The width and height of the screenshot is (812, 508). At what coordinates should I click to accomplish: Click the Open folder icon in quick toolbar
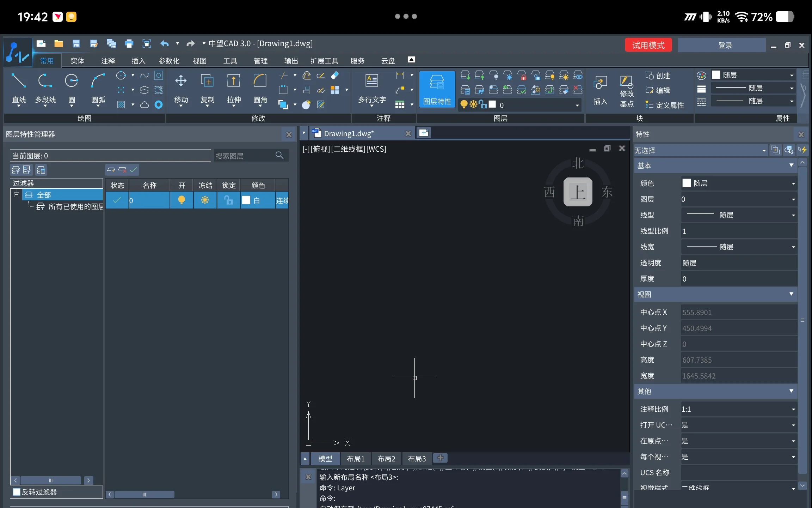(x=59, y=44)
